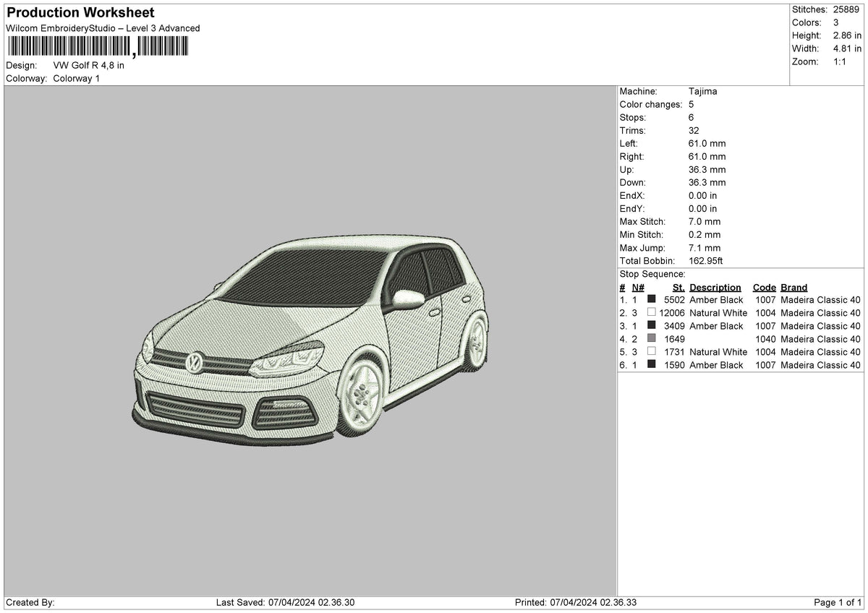
Task: Click the Total Bobbin value 162.95ft
Action: [705, 260]
